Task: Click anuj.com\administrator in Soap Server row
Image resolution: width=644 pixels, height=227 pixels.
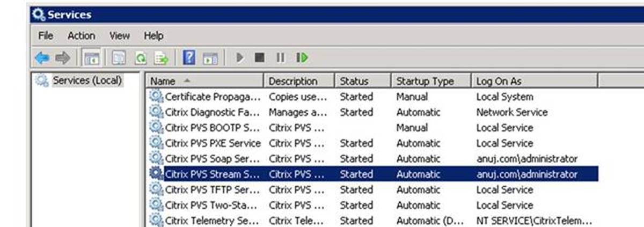Action: (527, 159)
